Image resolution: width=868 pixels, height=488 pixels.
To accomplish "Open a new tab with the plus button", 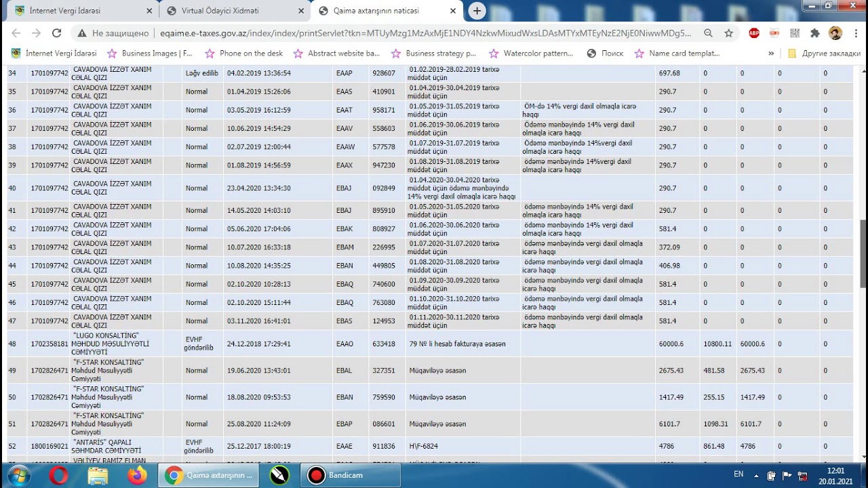I will 477,11.
